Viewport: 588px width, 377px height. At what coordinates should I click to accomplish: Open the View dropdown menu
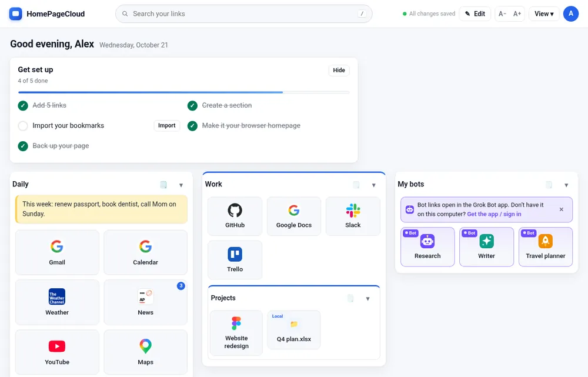pos(544,14)
